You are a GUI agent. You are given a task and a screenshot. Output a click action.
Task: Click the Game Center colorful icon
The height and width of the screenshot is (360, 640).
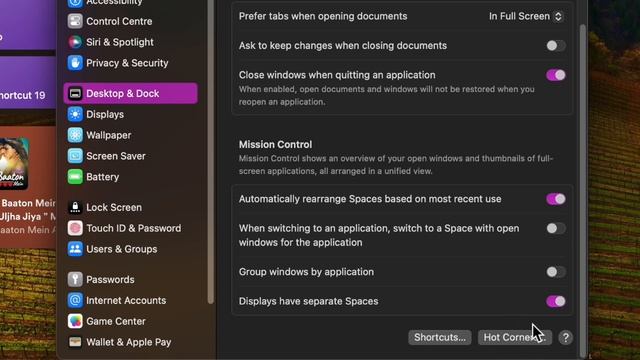(x=75, y=321)
